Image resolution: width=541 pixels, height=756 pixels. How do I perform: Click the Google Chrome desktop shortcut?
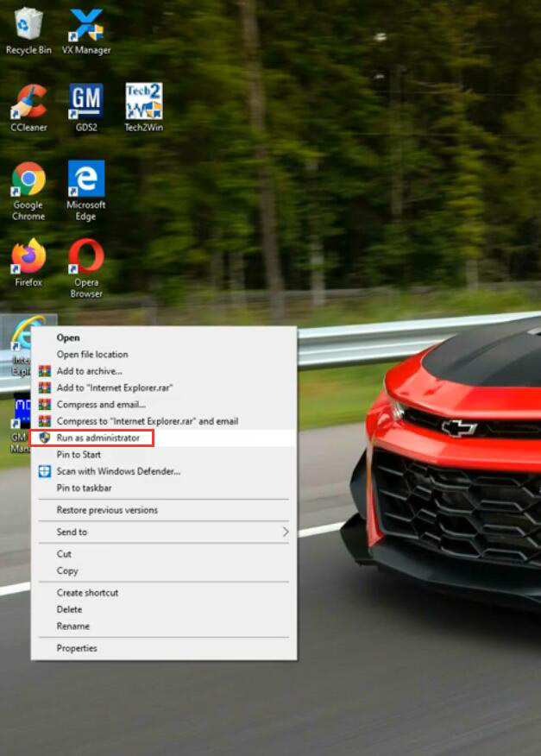(x=28, y=181)
